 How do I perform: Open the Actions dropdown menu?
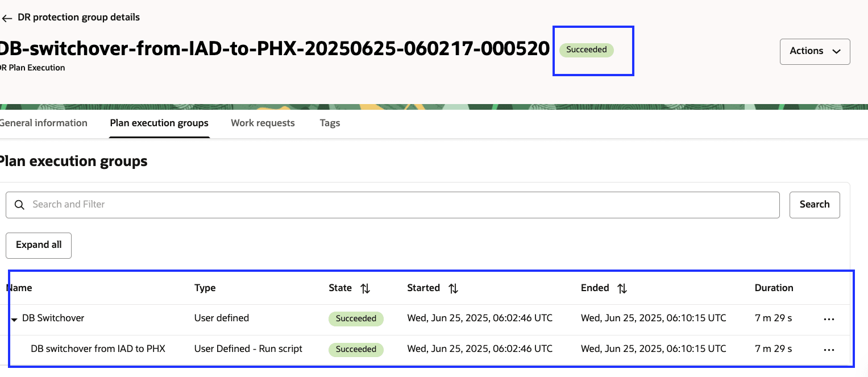815,51
